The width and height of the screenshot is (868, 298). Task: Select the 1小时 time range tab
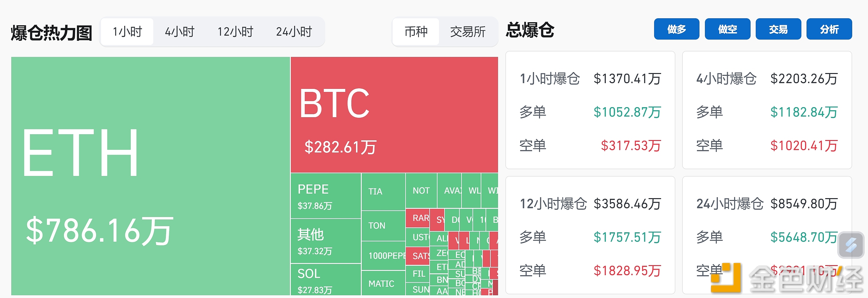[x=127, y=32]
